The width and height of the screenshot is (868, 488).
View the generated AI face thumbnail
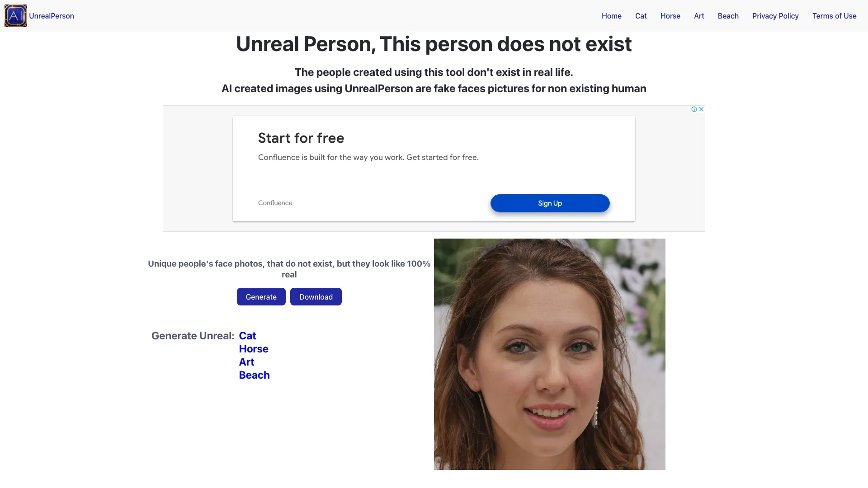click(x=549, y=354)
